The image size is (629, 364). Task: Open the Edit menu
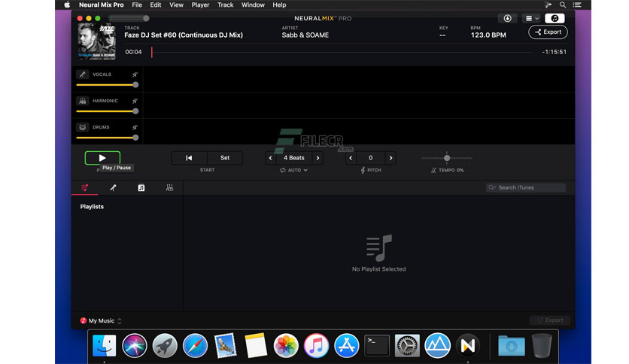point(156,5)
